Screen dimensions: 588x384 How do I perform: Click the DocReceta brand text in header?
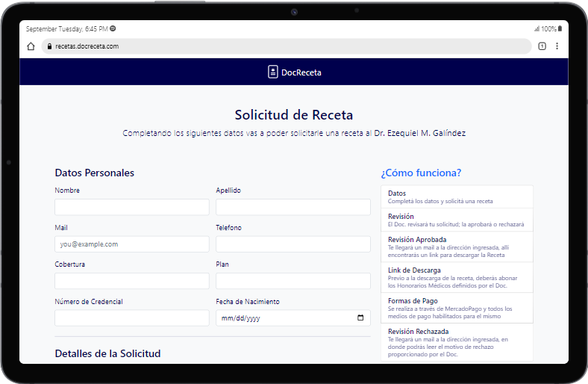pyautogui.click(x=301, y=72)
